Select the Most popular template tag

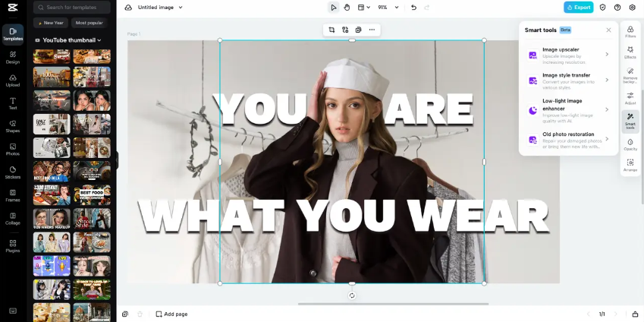(89, 23)
